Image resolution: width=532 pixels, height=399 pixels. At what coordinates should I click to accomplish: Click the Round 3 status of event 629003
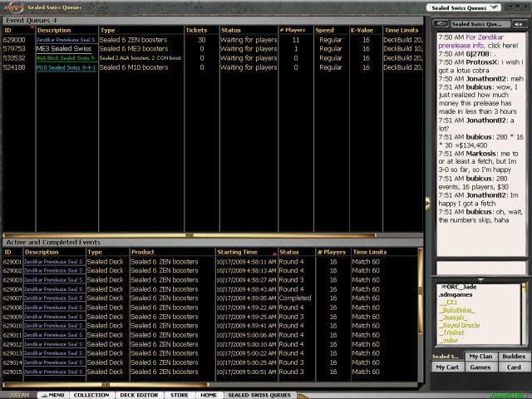(291, 280)
